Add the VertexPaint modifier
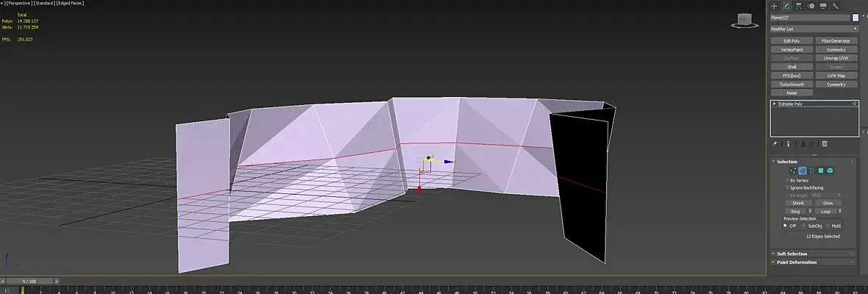The image size is (868, 294). click(791, 49)
